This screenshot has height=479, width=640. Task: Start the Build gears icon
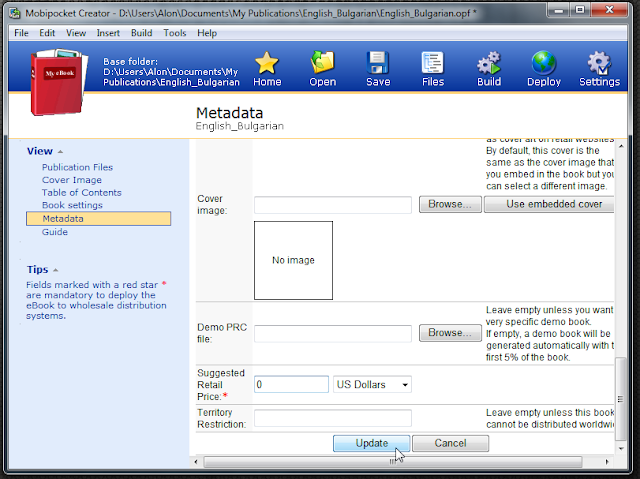tap(489, 63)
